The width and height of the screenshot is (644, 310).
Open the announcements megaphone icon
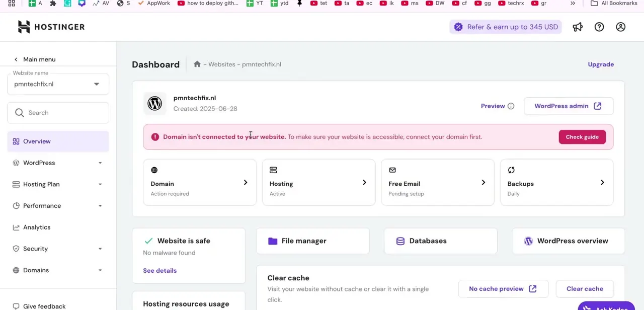click(x=578, y=27)
